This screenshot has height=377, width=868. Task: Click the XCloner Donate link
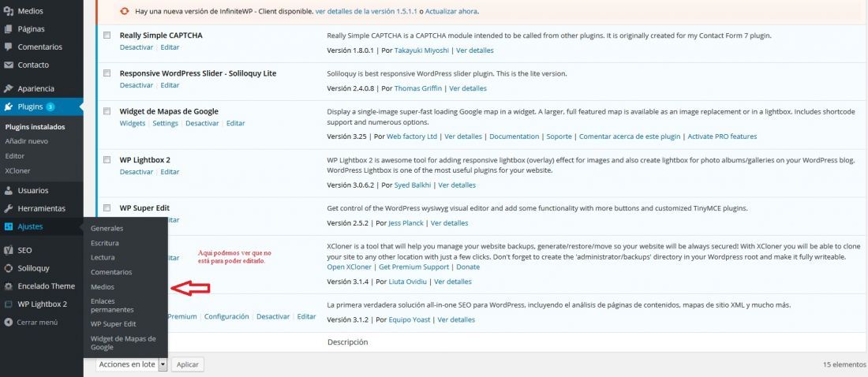point(468,267)
